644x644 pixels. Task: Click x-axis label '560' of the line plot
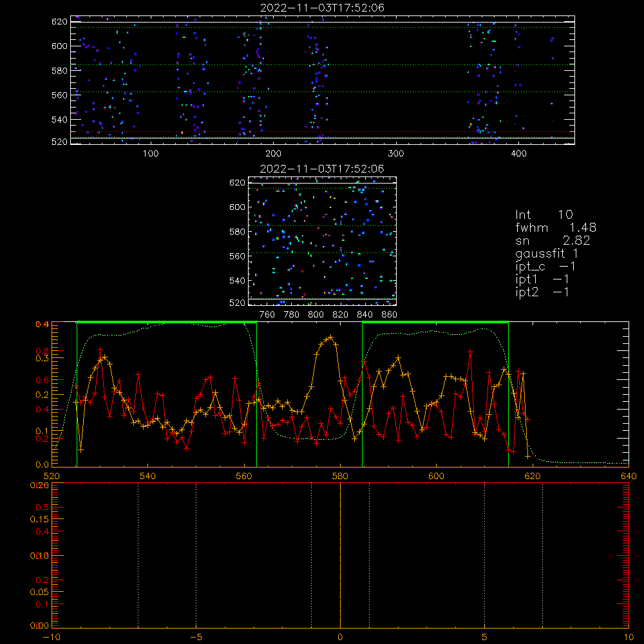244,476
